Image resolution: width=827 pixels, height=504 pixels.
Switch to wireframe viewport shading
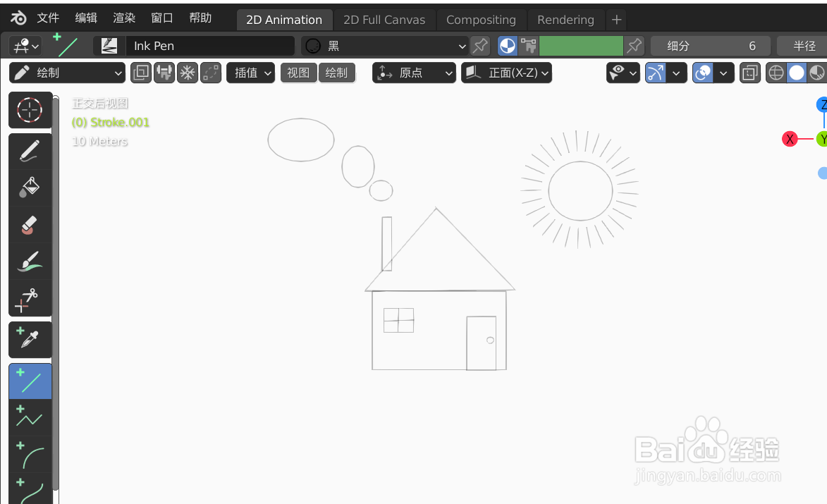[x=776, y=73]
